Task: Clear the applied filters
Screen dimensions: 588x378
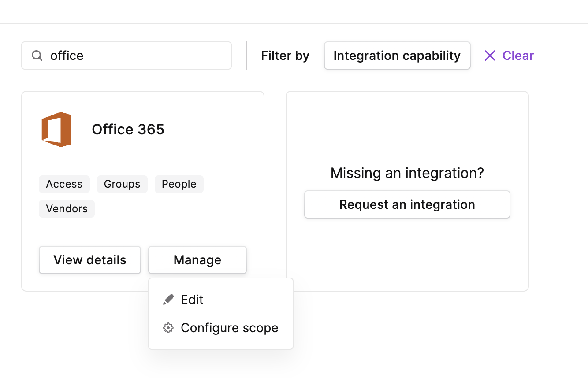Action: click(509, 56)
